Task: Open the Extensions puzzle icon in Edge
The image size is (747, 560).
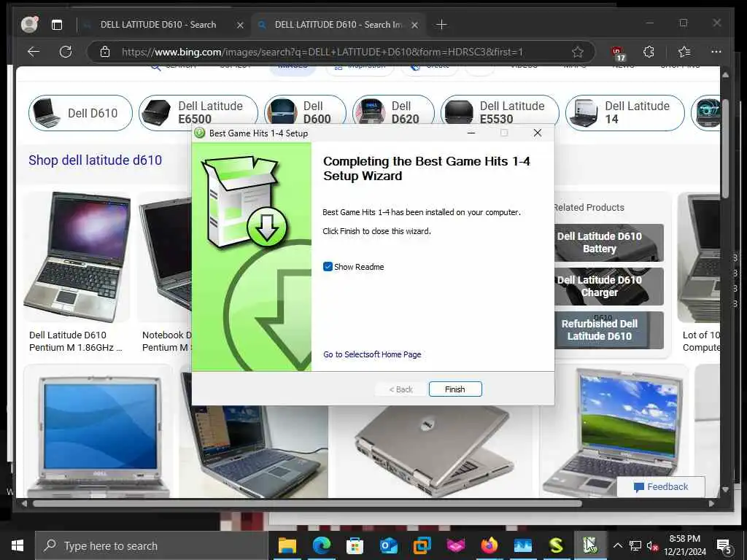Action: coord(649,52)
